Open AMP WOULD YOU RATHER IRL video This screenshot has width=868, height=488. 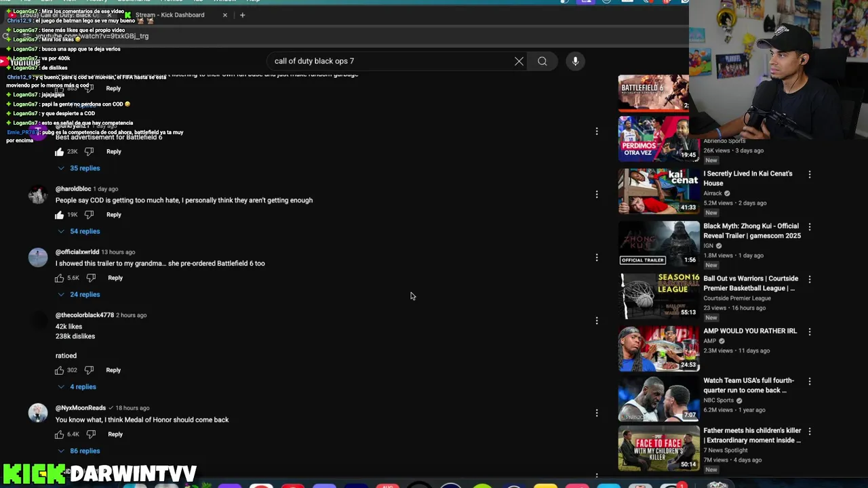tap(750, 331)
